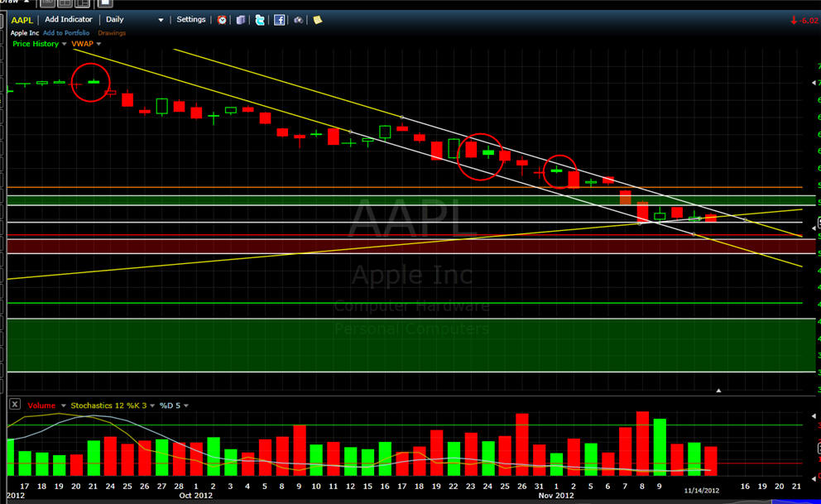
Task: Open the VWAP indicator dropdown arrow
Action: point(98,44)
